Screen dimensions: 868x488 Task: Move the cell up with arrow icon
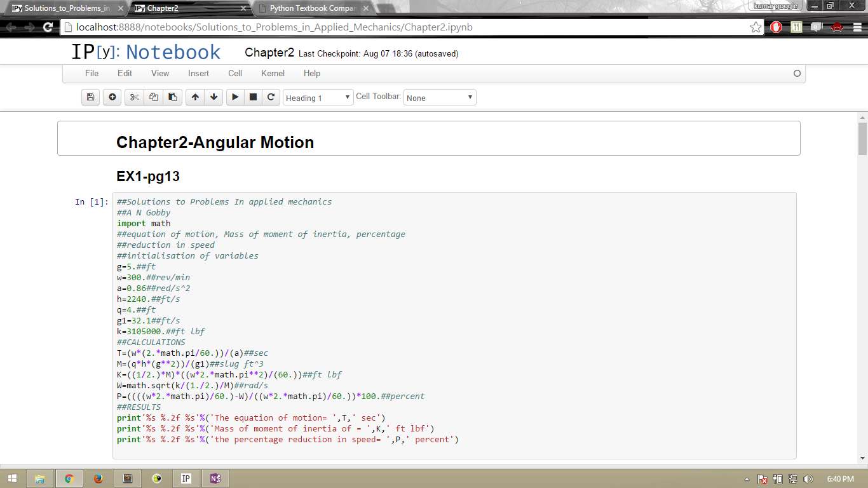pyautogui.click(x=195, y=97)
